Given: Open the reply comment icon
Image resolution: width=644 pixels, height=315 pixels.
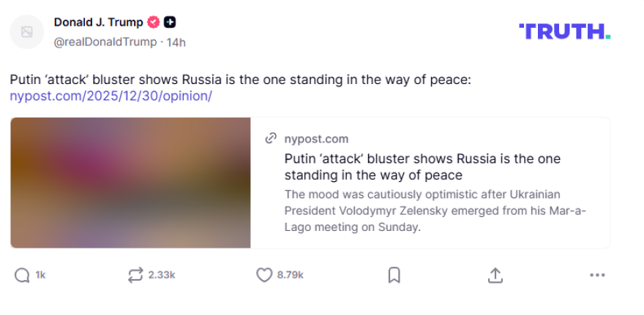Looking at the screenshot, I should [x=23, y=275].
